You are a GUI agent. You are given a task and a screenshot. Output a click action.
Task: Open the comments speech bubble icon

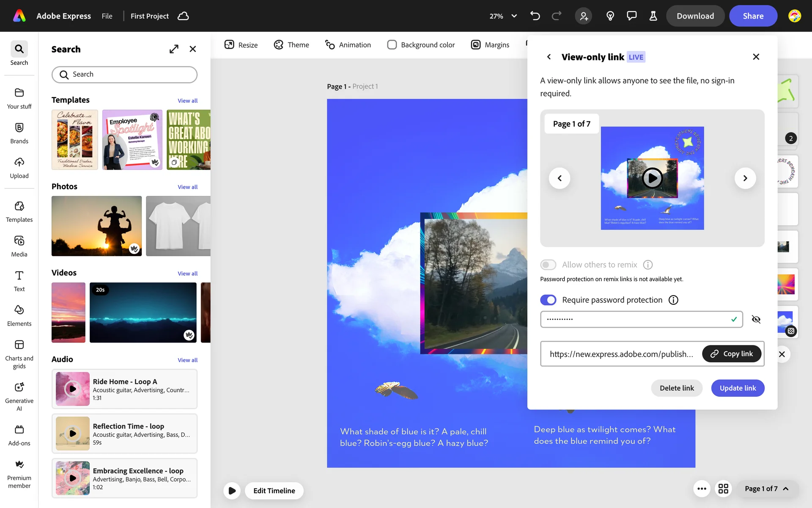tap(631, 16)
